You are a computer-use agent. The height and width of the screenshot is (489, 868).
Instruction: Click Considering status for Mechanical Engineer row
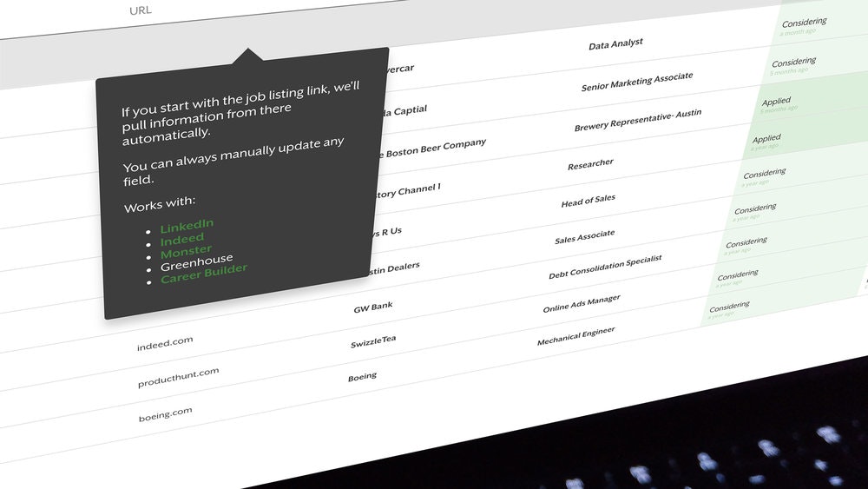point(730,307)
